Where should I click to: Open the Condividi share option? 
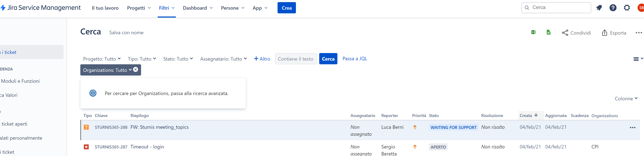(x=576, y=33)
